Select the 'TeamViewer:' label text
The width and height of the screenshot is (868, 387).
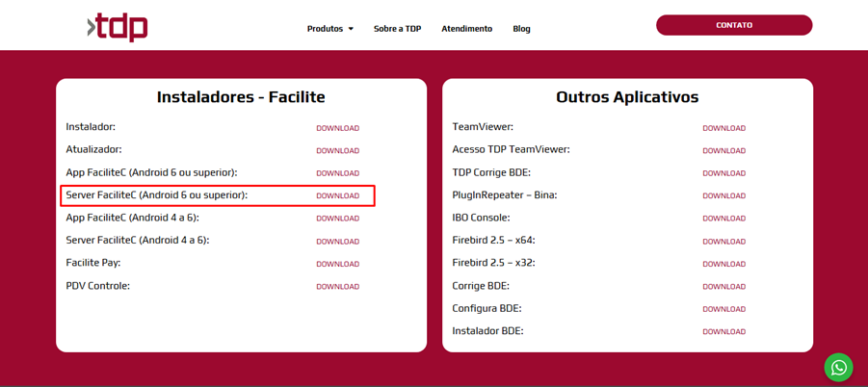click(483, 127)
